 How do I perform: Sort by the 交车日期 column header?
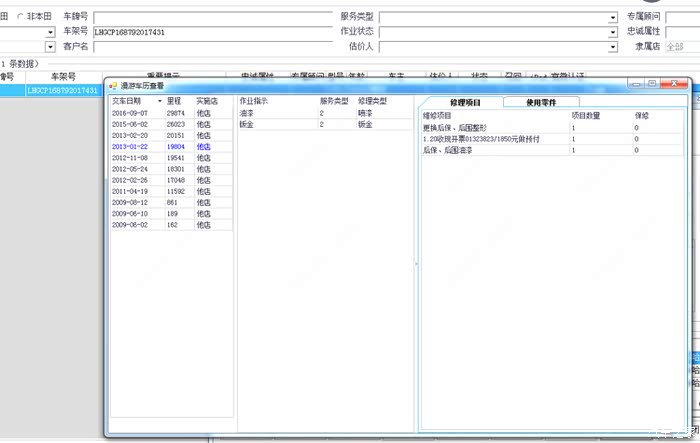(x=130, y=101)
